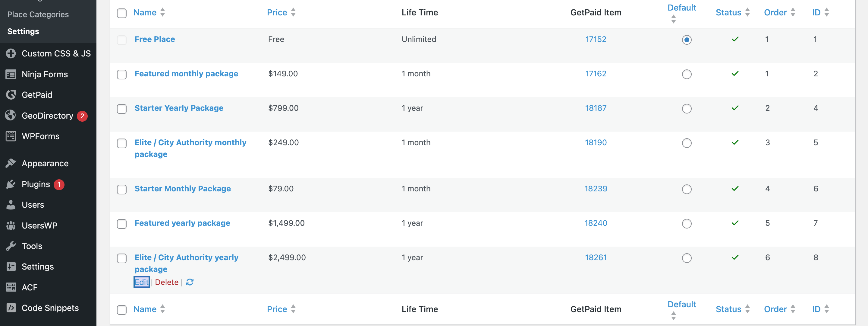Click the Plugins plug icon
The width and height of the screenshot is (868, 326).
coord(11,184)
